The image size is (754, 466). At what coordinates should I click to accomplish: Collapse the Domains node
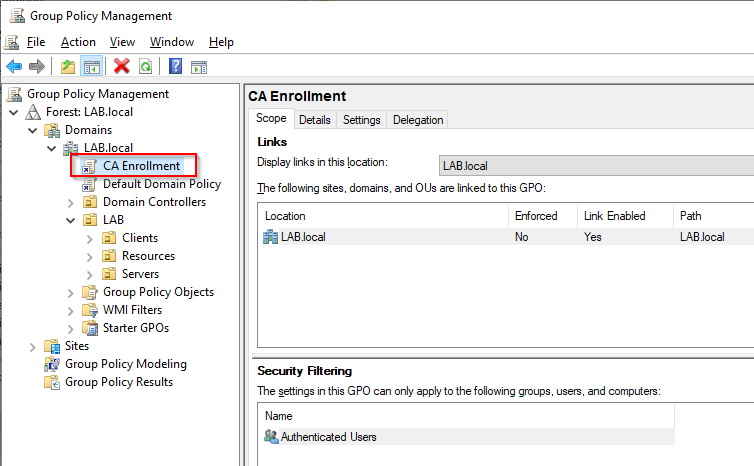[32, 130]
